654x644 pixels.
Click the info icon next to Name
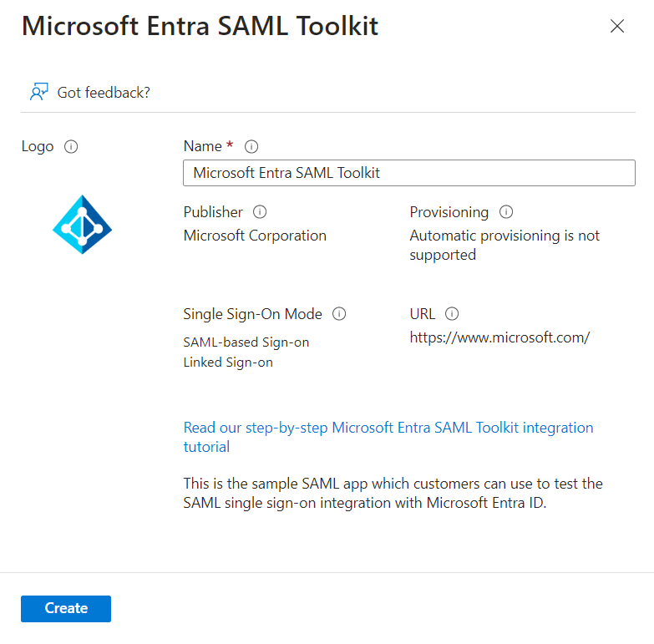[251, 147]
